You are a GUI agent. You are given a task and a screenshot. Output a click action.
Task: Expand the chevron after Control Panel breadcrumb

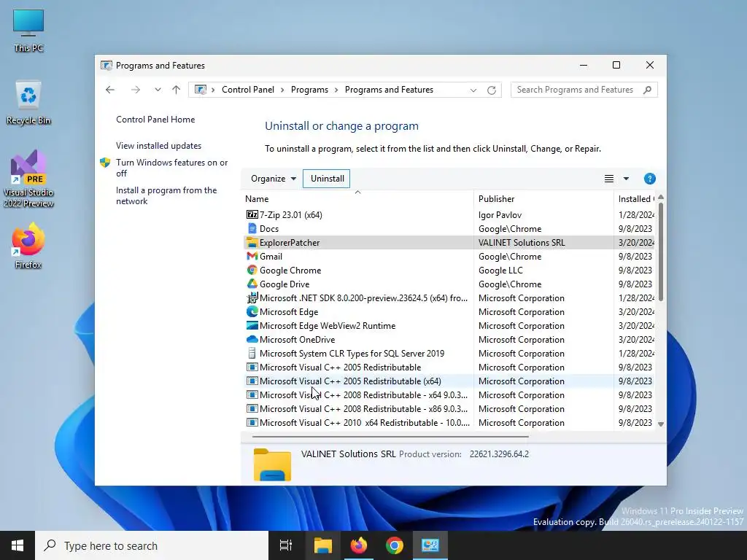tap(282, 90)
